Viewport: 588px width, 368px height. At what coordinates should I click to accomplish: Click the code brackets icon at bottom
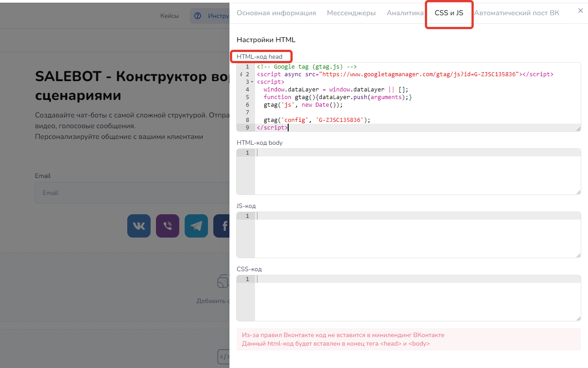pyautogui.click(x=224, y=357)
